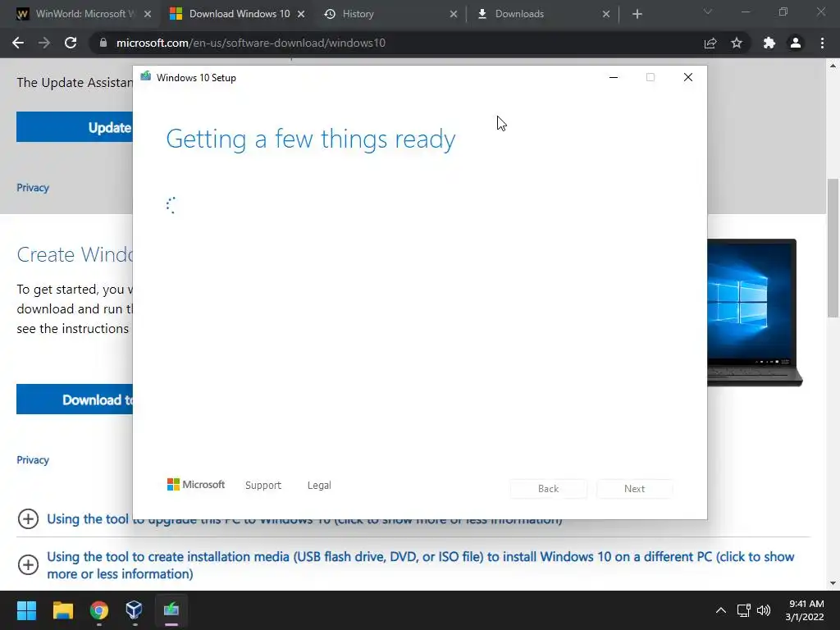This screenshot has width=840, height=630.
Task: Open the volume tray icon
Action: click(764, 610)
